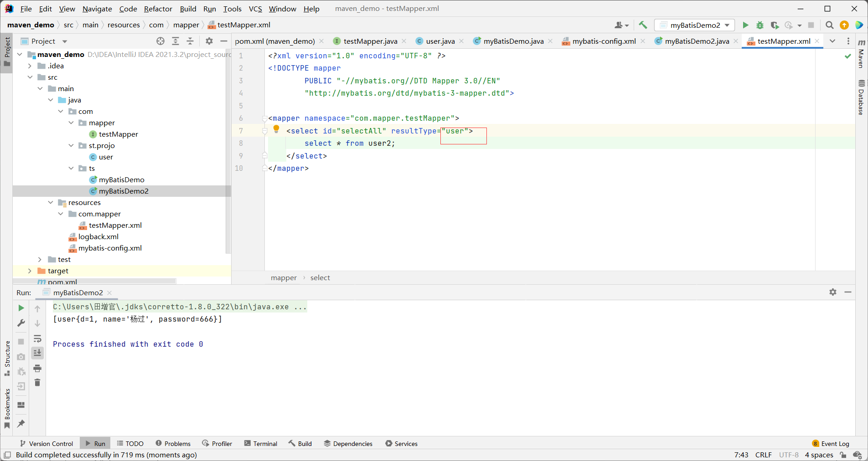868x461 pixels.
Task: Run with Coverage icon in toolbar
Action: 775,25
